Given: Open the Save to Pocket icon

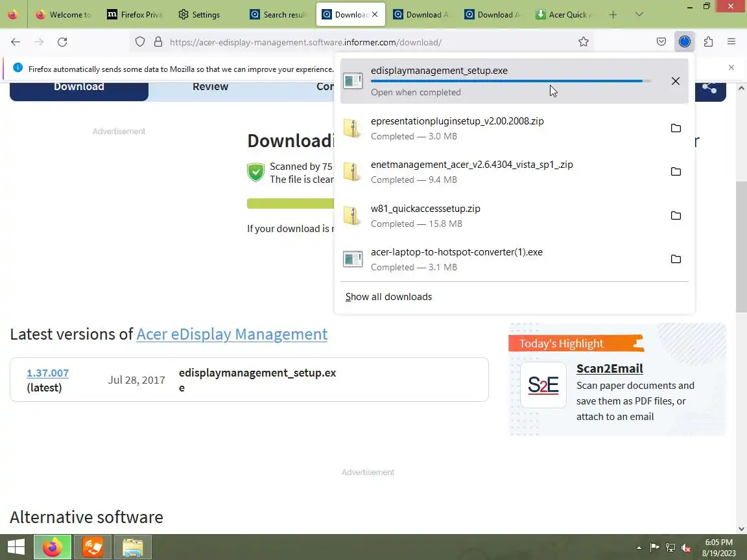Looking at the screenshot, I should [x=661, y=42].
